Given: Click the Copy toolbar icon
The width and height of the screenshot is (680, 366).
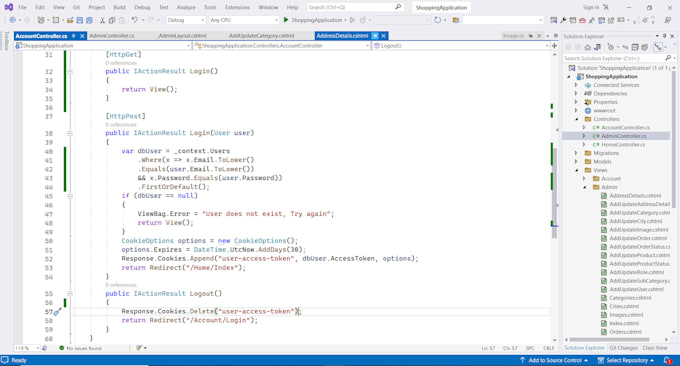Looking at the screenshot, I should point(112,20).
